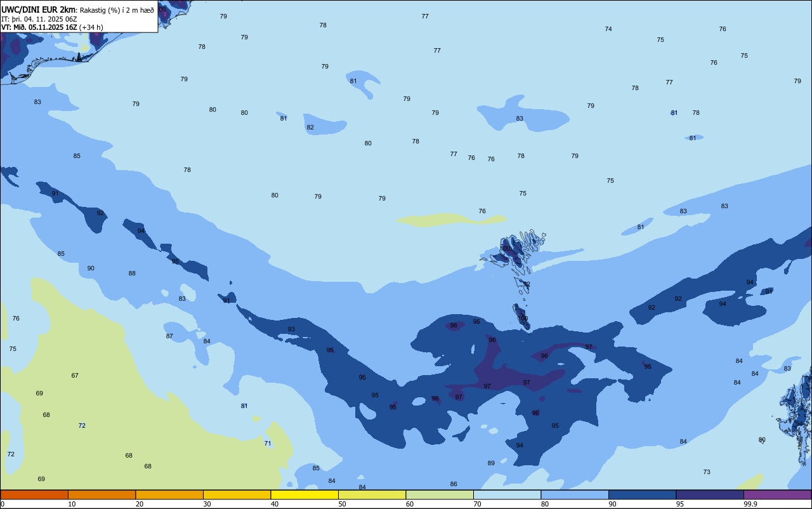Select the 90–95 dark blue legend swatch
The width and height of the screenshot is (812, 509).
(642, 494)
